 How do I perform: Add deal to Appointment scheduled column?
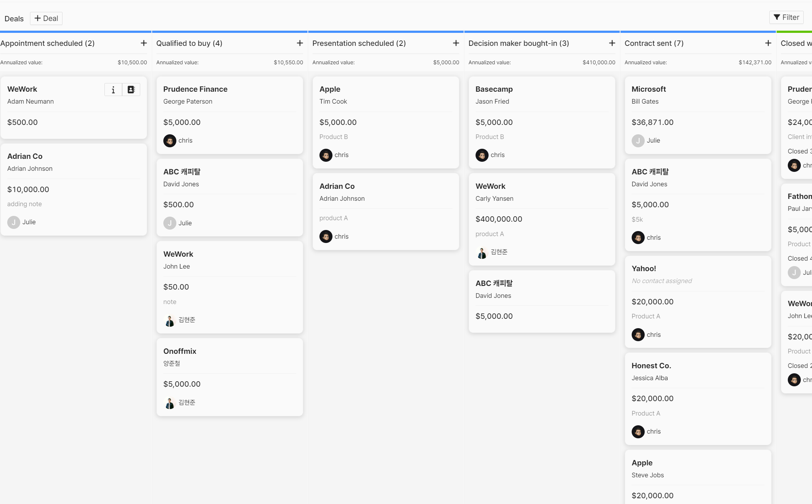click(143, 43)
